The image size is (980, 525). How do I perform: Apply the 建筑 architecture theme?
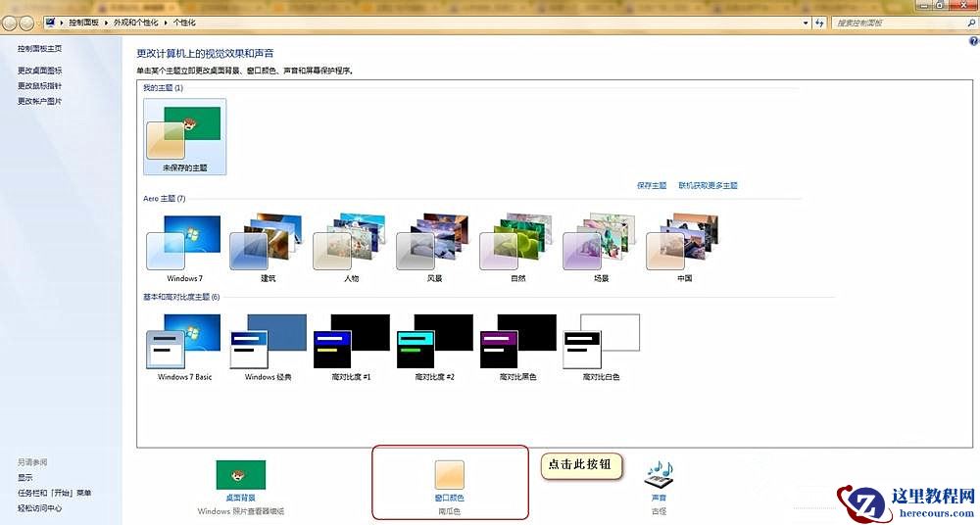268,248
